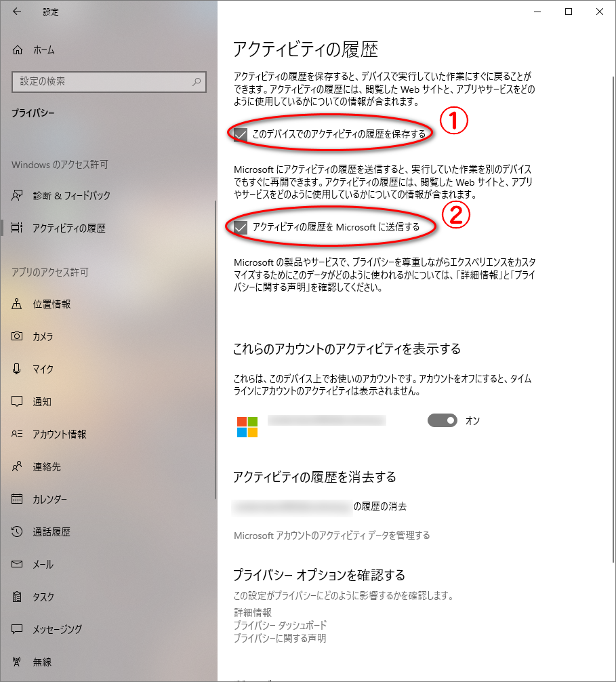Uncheck アクティビティの履歴を Microsoft に送信する checkbox
Image resolution: width=616 pixels, height=682 pixels.
tap(241, 228)
